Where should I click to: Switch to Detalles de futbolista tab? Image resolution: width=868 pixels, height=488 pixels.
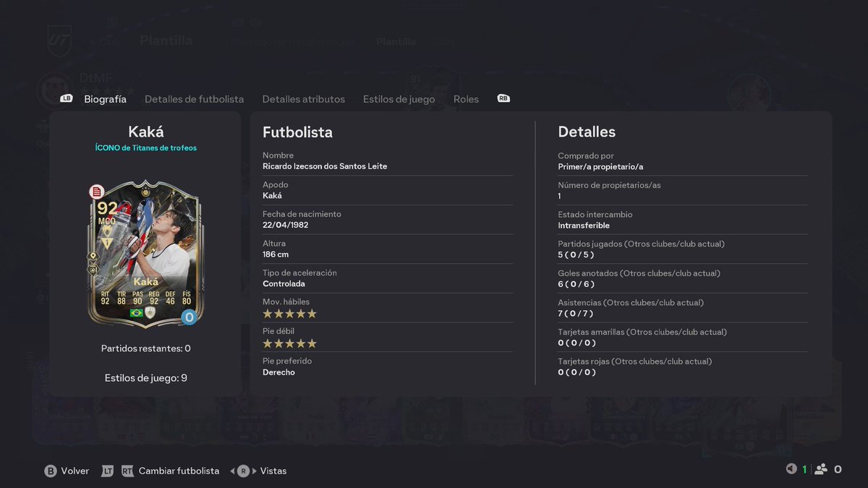(x=194, y=99)
